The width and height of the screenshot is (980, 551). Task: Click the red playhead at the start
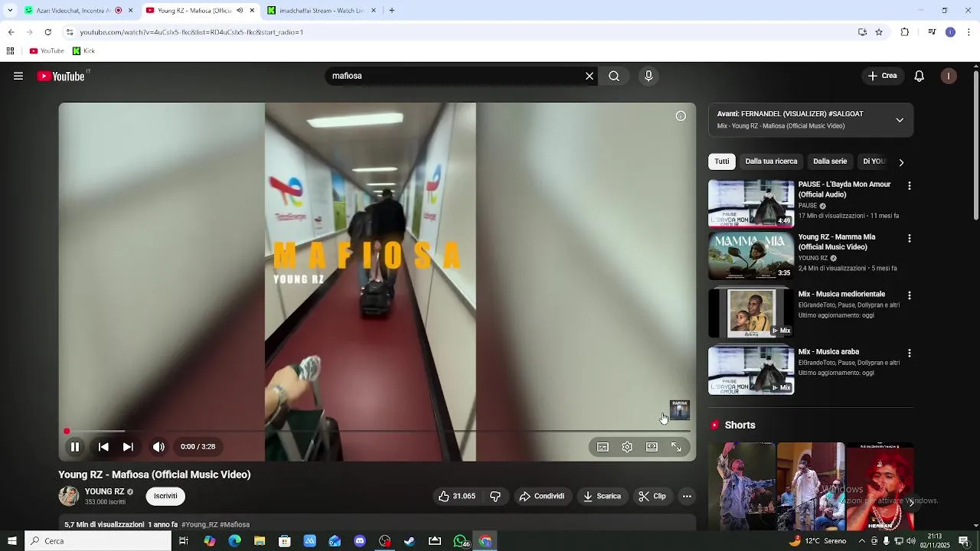click(67, 432)
